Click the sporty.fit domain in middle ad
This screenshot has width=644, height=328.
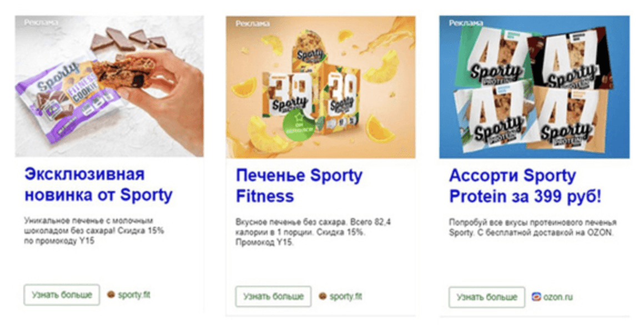[346, 296]
